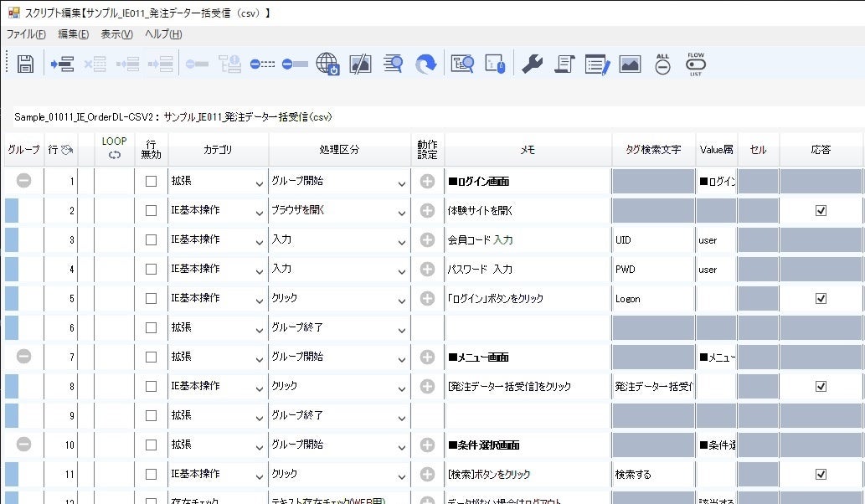This screenshot has width=865, height=504.
Task: Click the script scroll document icon
Action: 564,64
